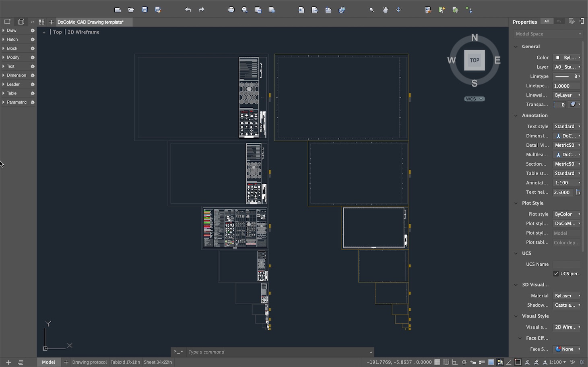Viewport: 588px width, 367px height.
Task: Open the Color ByLayer swatch in Properties
Action: coord(558,57)
